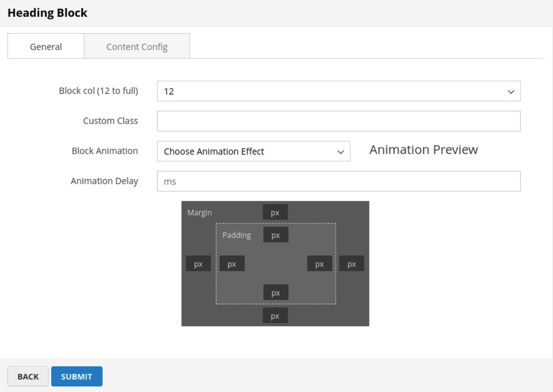Screen dimensions: 553x392
Task: Focus the Custom Class text field
Action: click(338, 121)
